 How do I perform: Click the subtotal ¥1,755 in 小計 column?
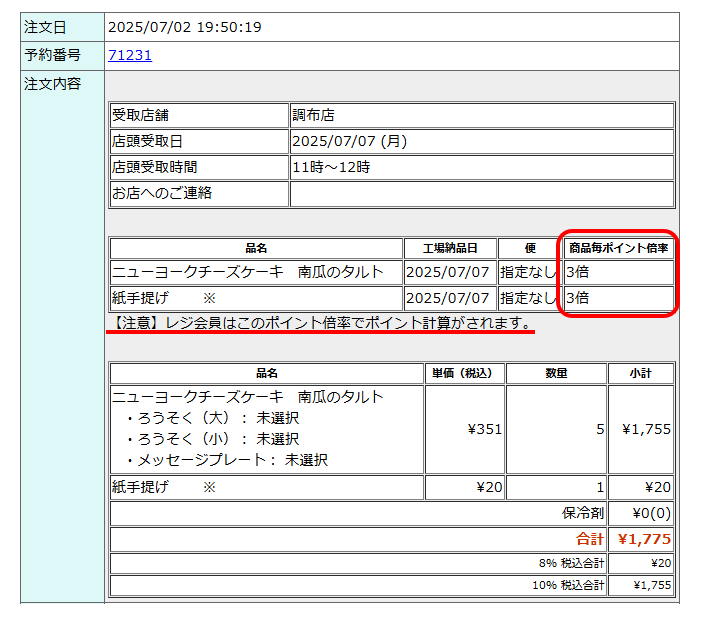tap(646, 429)
